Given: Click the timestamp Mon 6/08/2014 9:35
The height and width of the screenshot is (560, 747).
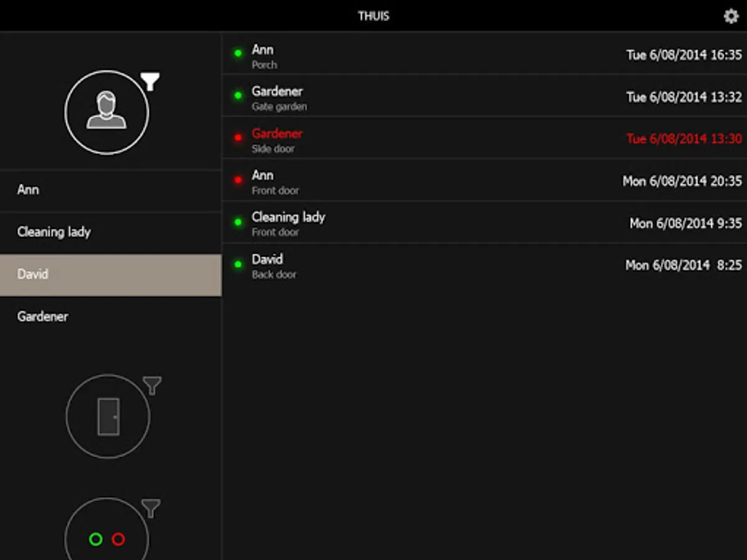Looking at the screenshot, I should [x=686, y=223].
